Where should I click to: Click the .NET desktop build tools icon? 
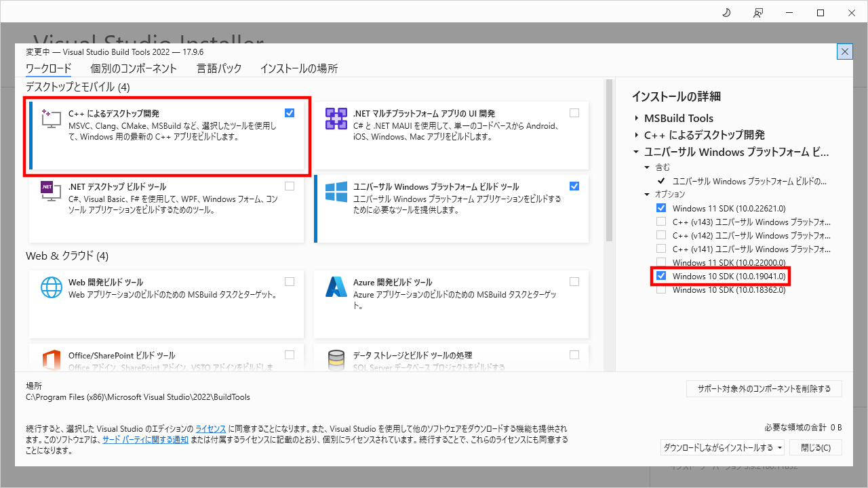[50, 191]
